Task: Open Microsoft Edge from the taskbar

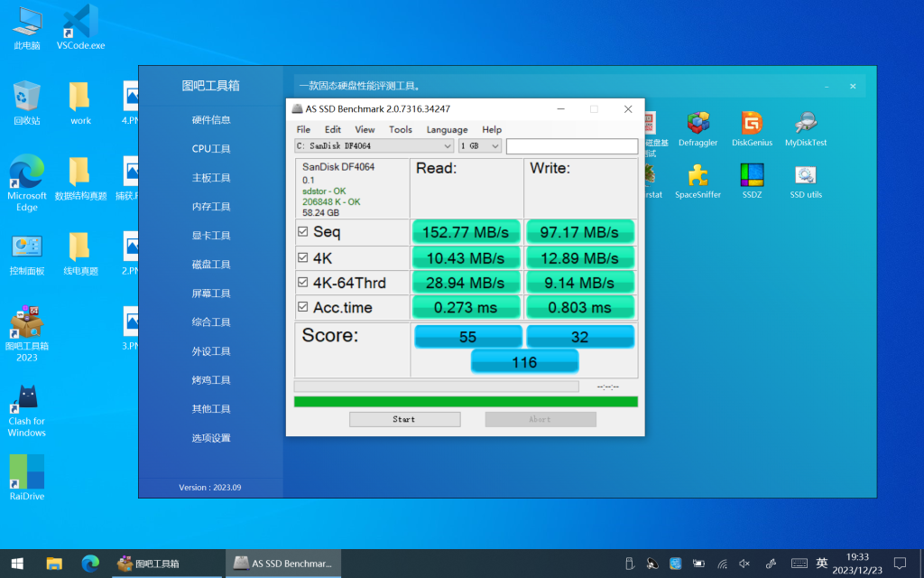Action: coord(90,564)
